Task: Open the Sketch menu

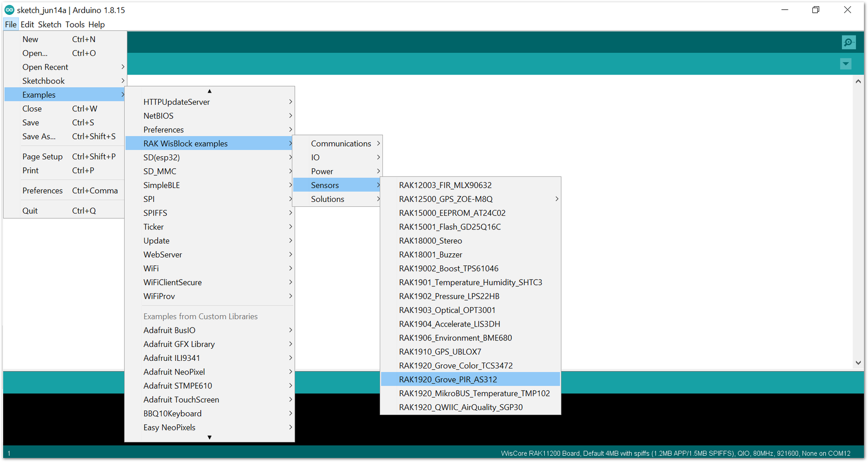Action: (x=50, y=24)
